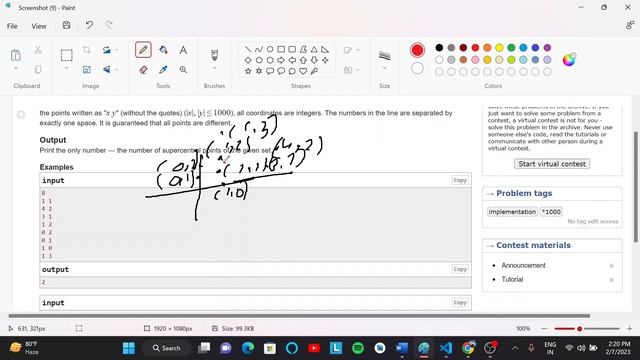This screenshot has height=360, width=640.
Task: Choose the rectangular Select tool
Action: point(67,55)
